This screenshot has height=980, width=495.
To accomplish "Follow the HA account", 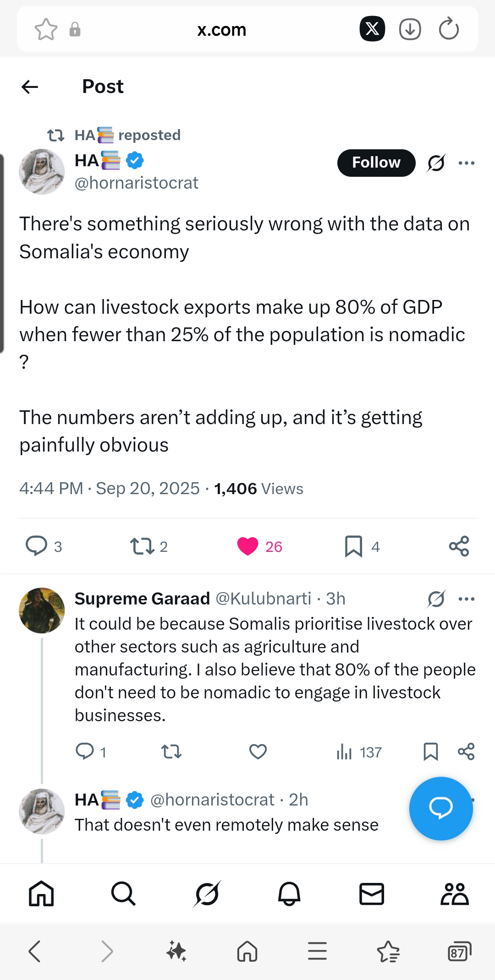I will [x=376, y=163].
